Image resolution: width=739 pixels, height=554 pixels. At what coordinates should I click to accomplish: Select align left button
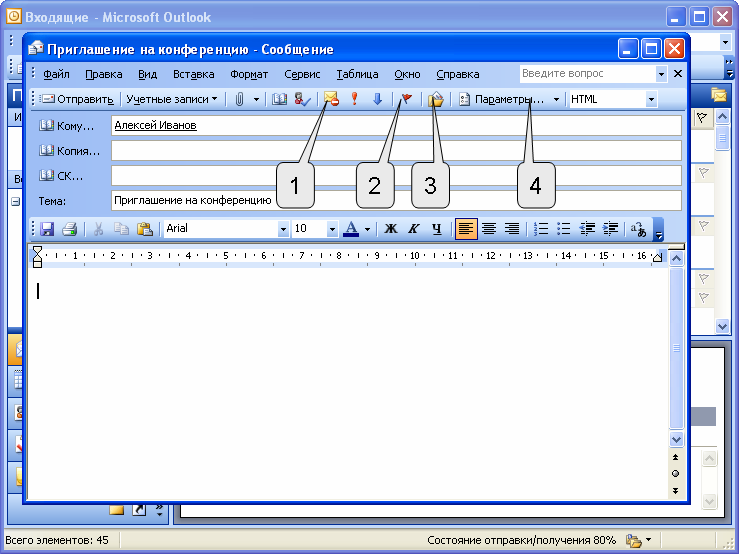click(466, 229)
